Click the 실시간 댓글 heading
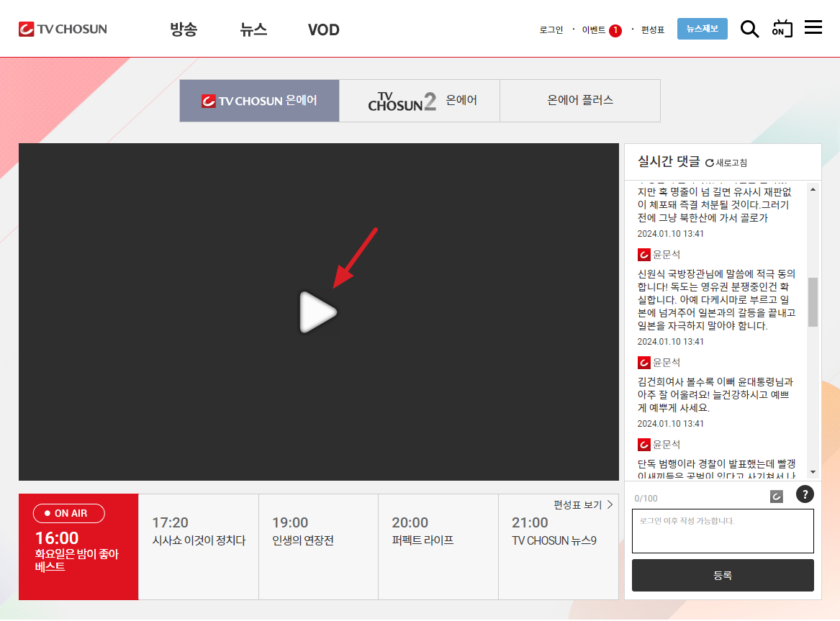840x621 pixels. pyautogui.click(x=669, y=161)
